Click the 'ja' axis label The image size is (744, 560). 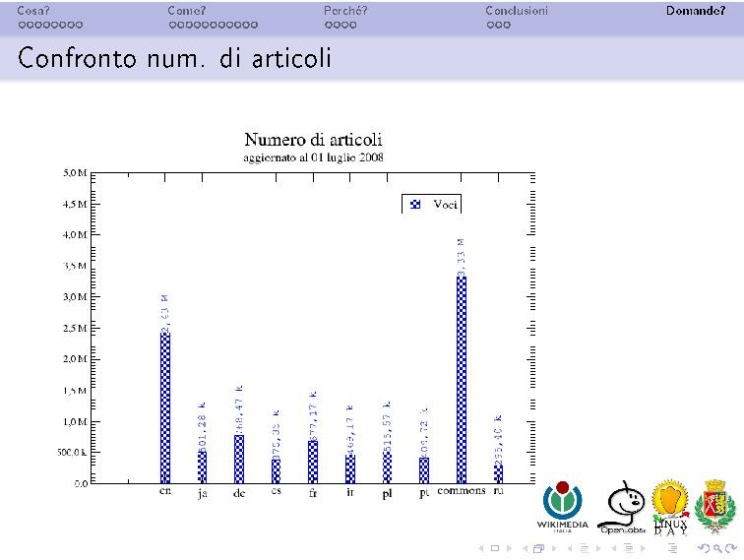pos(202,493)
